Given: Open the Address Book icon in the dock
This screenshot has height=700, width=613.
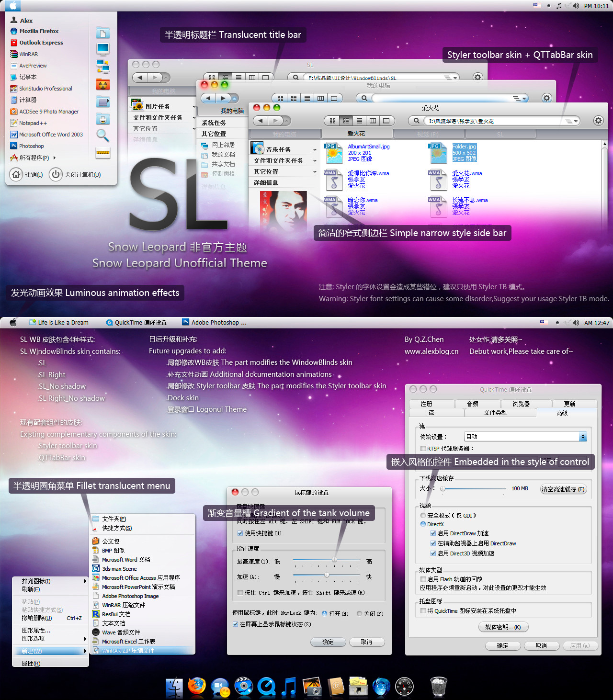Looking at the screenshot, I should (336, 687).
